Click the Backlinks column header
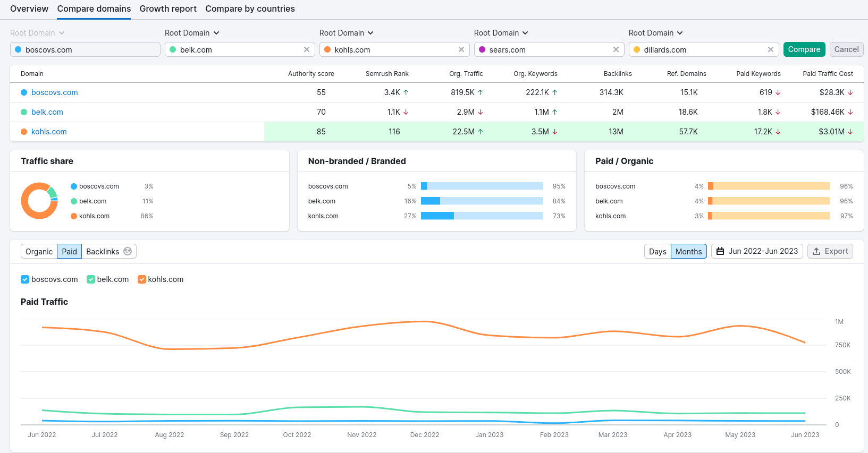This screenshot has width=868, height=453. tap(618, 74)
